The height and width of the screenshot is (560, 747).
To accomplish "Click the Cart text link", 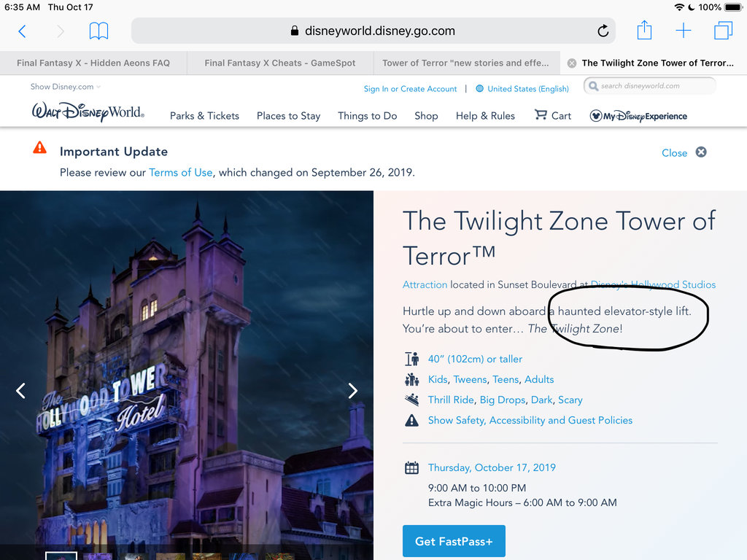I will click(x=561, y=116).
